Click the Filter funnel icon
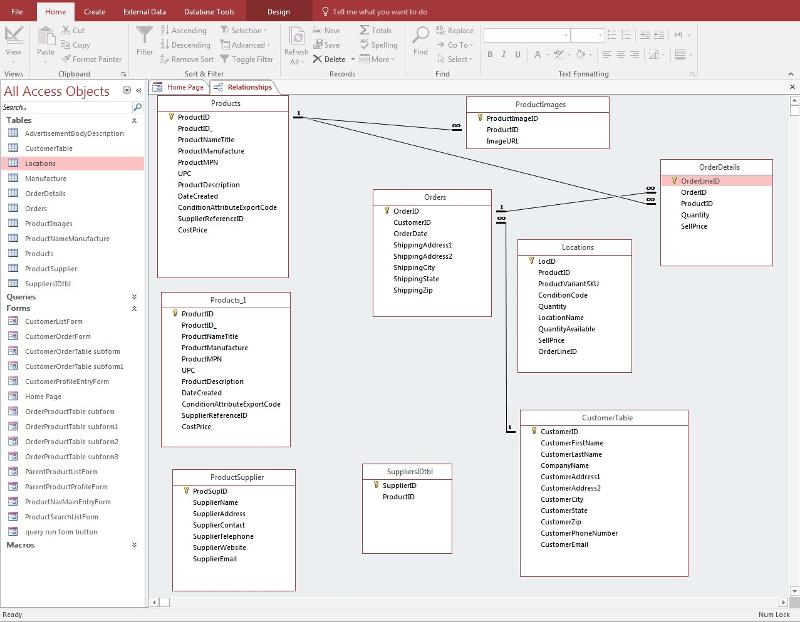Viewport: 800px width, 622px height. pyautogui.click(x=145, y=37)
